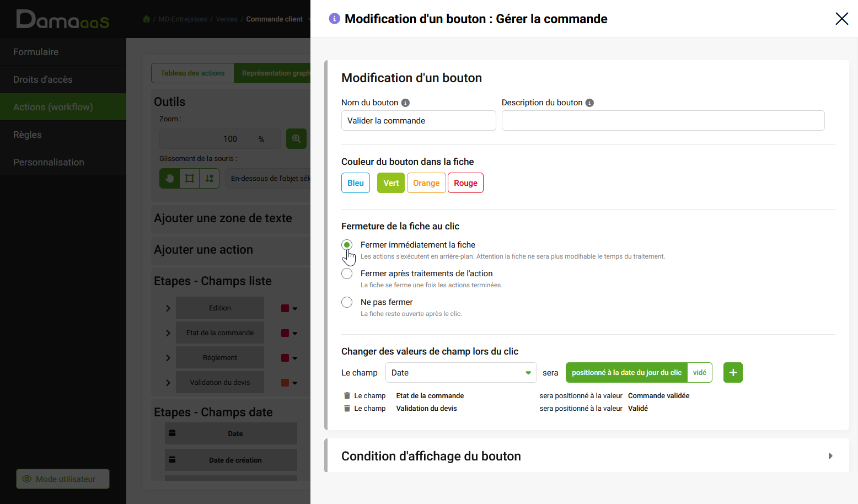This screenshot has width=858, height=504.
Task: Expand the Réglement step chevron
Action: [x=168, y=358]
